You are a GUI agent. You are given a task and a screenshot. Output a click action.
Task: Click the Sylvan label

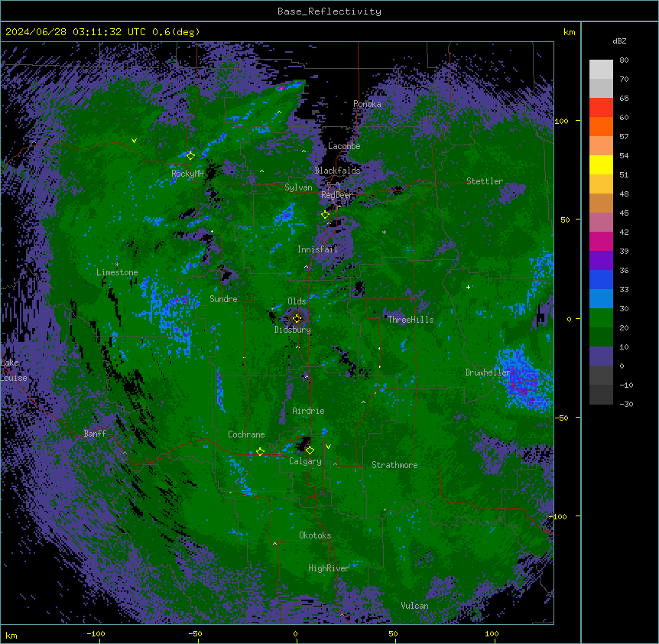298,187
